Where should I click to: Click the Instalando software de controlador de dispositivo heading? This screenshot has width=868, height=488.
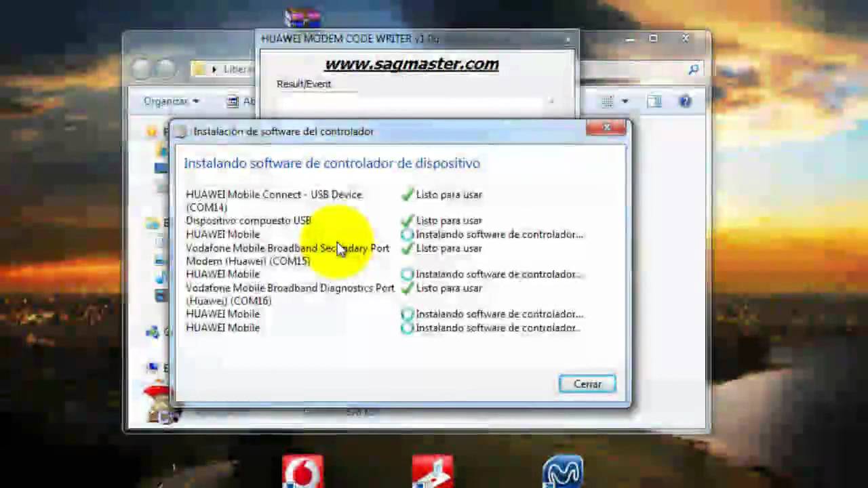tap(332, 163)
